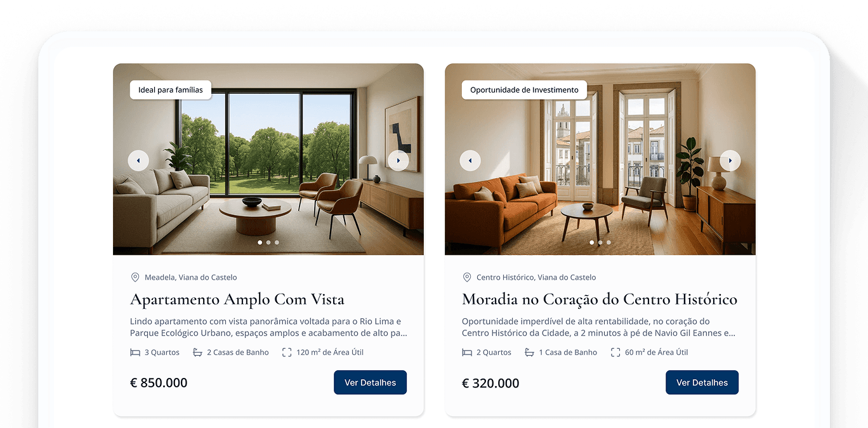Click the bed icon next to 3 Quartos
The width and height of the screenshot is (868, 428).
pyautogui.click(x=135, y=353)
